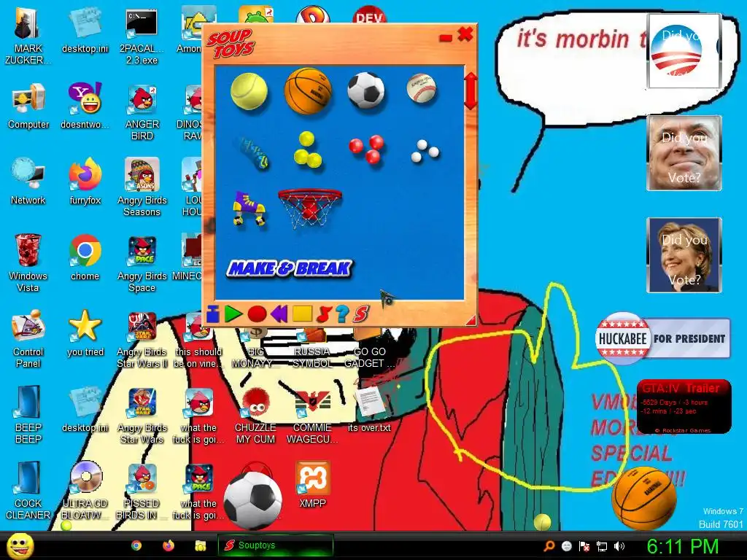Choose the white balls cluster toy
747x560 pixels.
click(x=425, y=151)
